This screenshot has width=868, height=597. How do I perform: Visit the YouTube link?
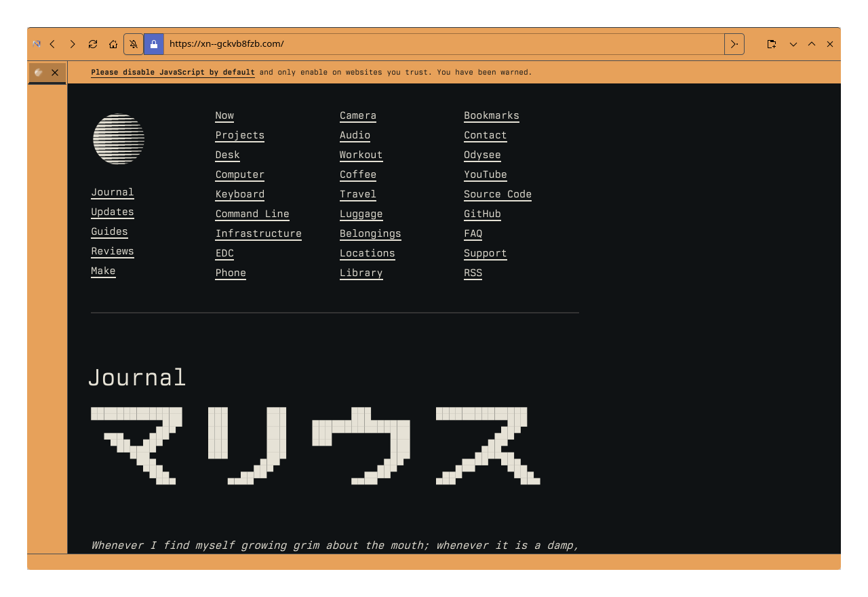[486, 175]
